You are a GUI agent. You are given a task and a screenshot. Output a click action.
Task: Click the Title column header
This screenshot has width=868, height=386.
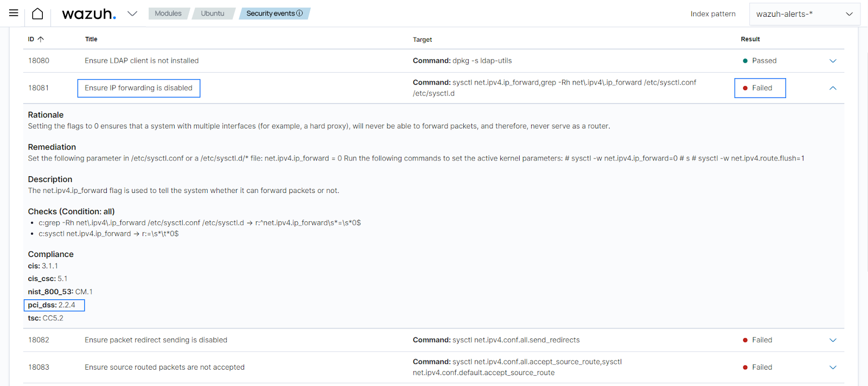tap(91, 39)
